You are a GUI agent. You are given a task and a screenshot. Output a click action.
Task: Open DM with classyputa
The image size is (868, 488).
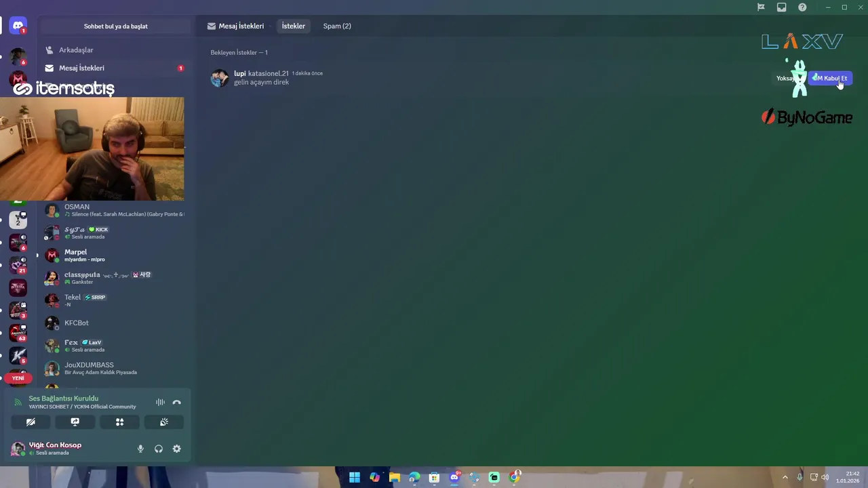point(114,278)
